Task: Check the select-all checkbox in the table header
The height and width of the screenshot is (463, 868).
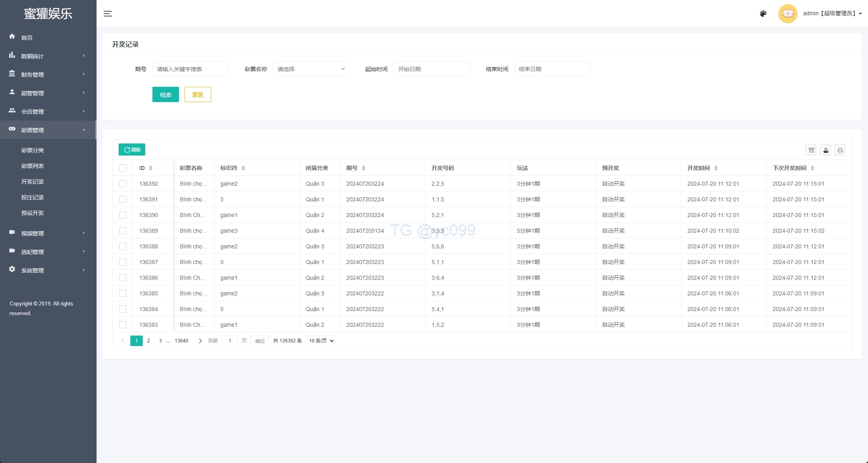Action: coord(123,168)
